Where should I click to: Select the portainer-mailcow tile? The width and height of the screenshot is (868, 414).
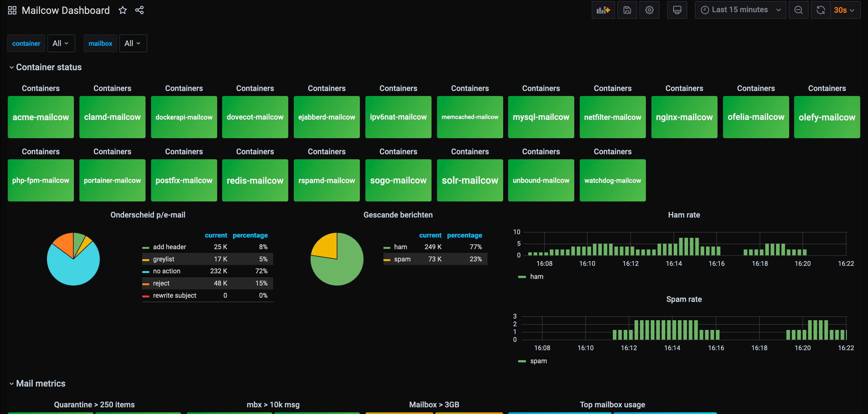pos(112,180)
